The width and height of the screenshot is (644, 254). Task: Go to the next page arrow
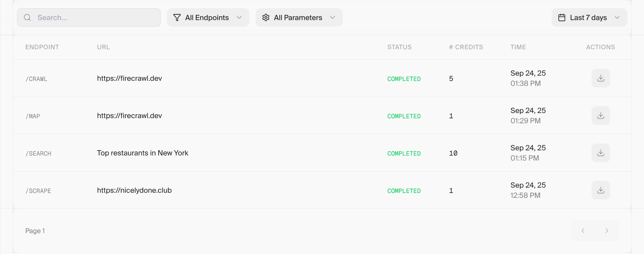(x=607, y=231)
